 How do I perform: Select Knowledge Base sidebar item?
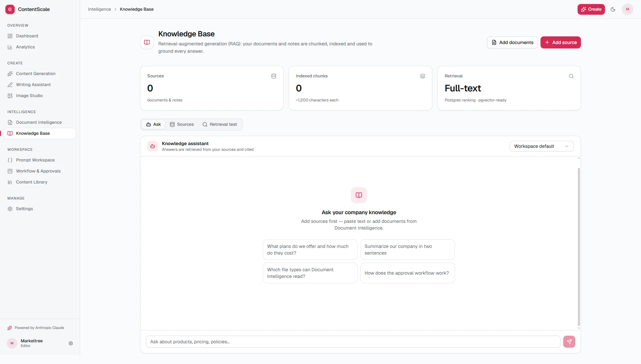[x=40, y=133]
